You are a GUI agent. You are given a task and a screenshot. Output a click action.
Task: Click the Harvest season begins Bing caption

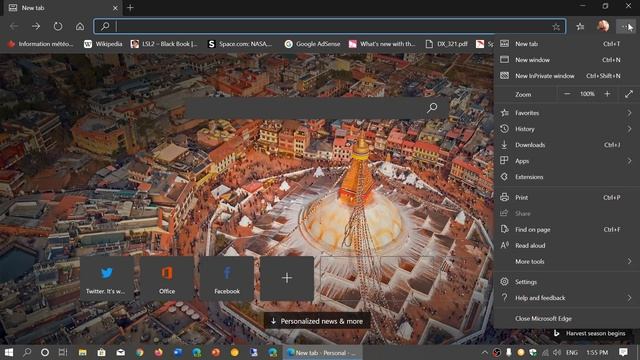pos(590,333)
